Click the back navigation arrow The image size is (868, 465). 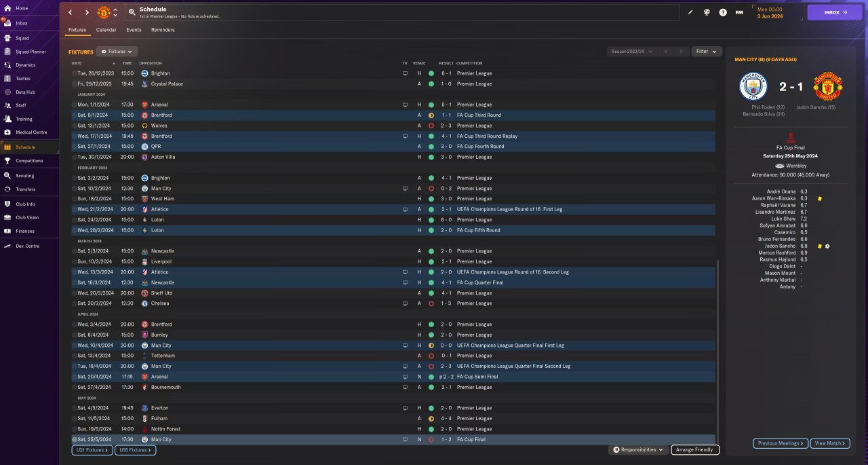tap(70, 12)
